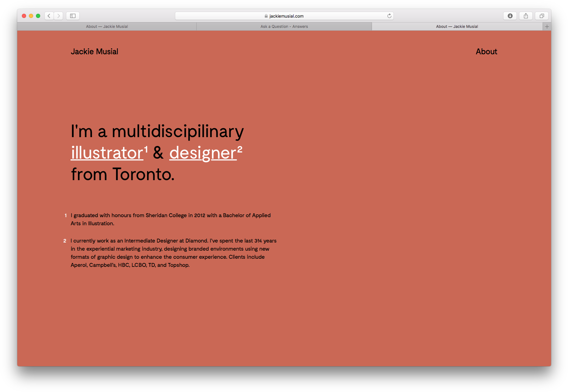The height and width of the screenshot is (392, 568).
Task: Switch to the Ask a Question tab
Action: [x=284, y=26]
